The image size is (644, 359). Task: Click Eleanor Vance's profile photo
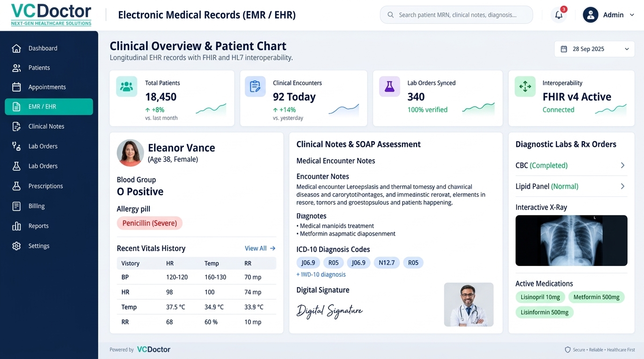130,153
